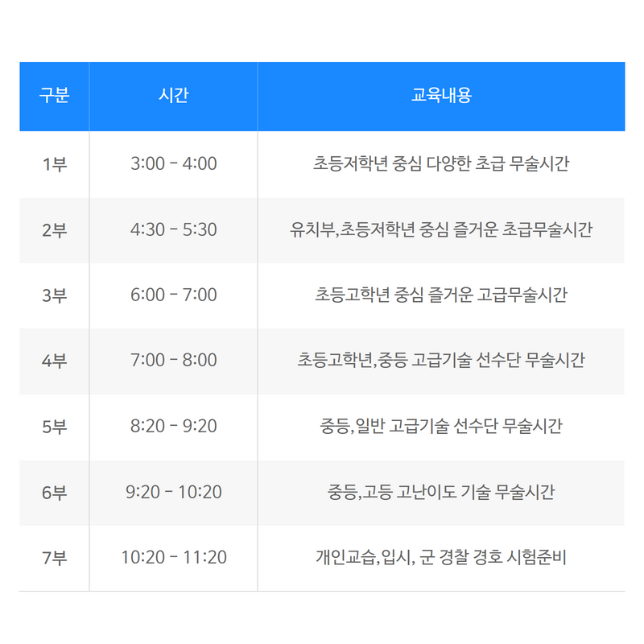Select the 4부 row label
The height and width of the screenshot is (644, 644).
[54, 361]
